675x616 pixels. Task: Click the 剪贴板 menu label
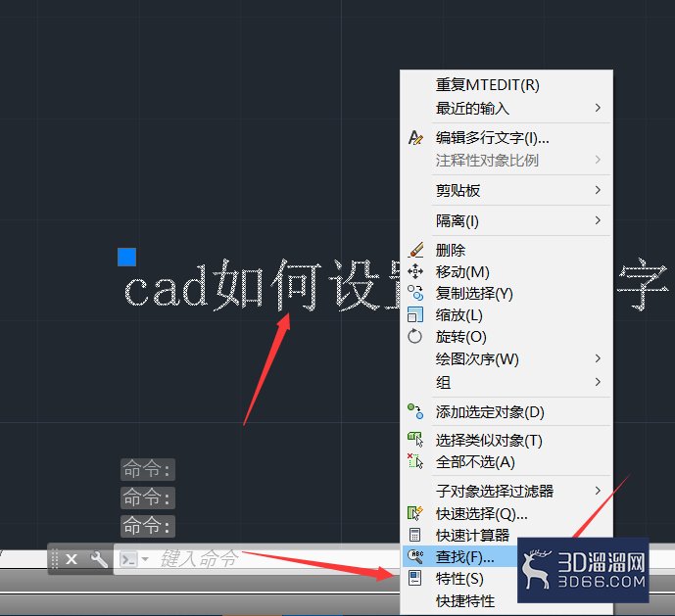pyautogui.click(x=458, y=190)
